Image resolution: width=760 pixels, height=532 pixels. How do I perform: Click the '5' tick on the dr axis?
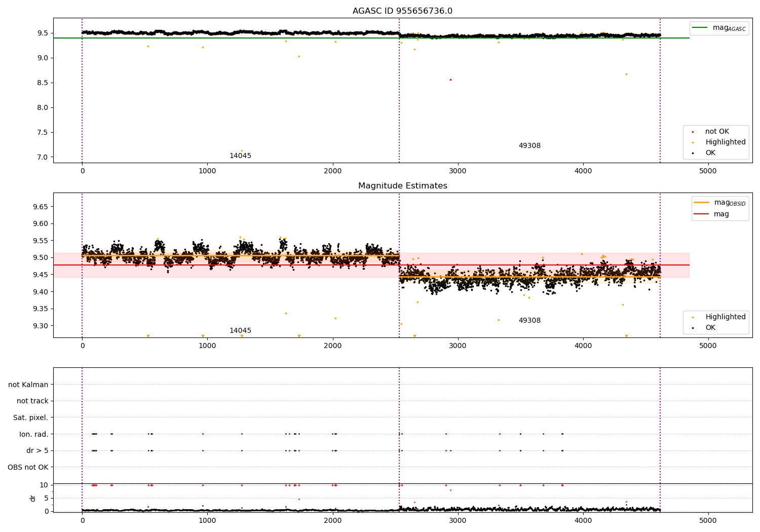46,499
